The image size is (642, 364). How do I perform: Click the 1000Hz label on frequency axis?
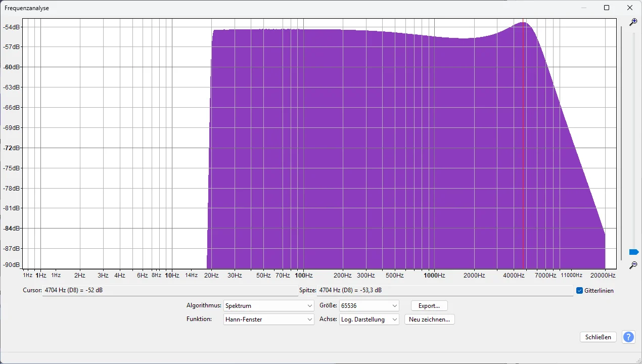point(435,276)
